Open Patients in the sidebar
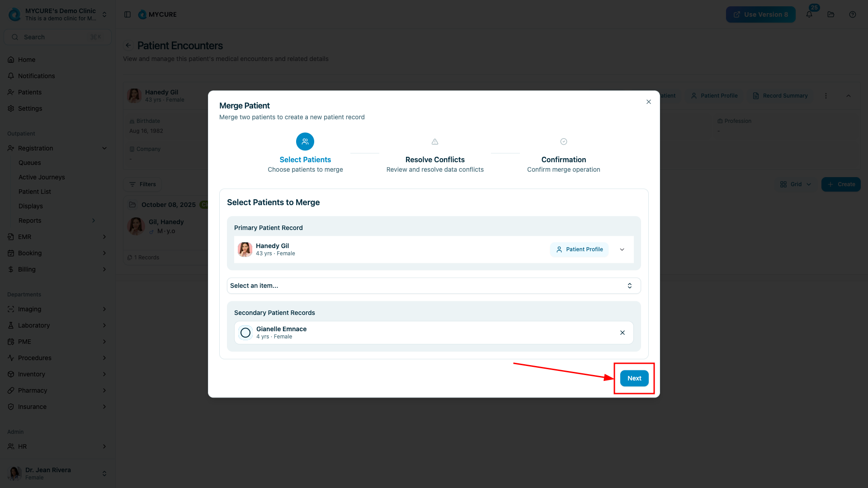The width and height of the screenshot is (868, 488). (x=30, y=92)
